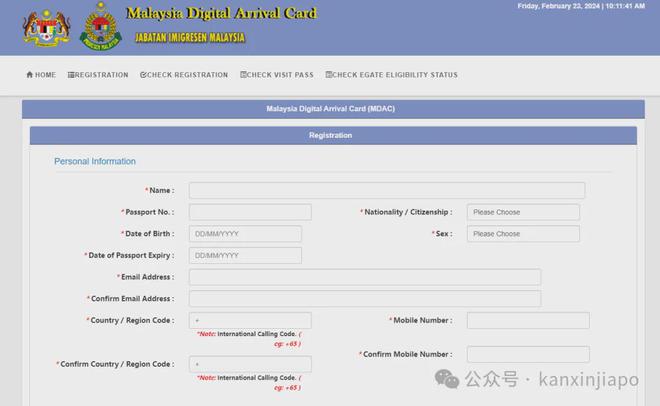Open the CHECK VISIT PASS menu item
Image resolution: width=660 pixels, height=406 pixels.
[x=277, y=75]
